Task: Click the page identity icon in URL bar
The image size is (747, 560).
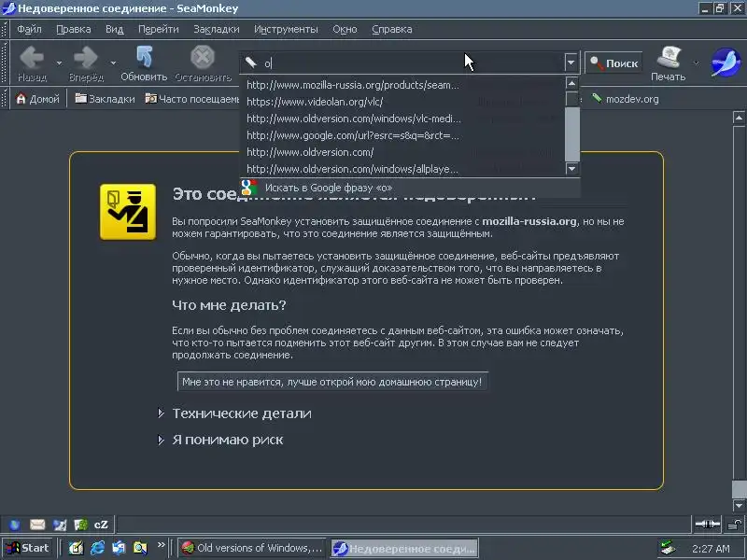Action: point(251,63)
